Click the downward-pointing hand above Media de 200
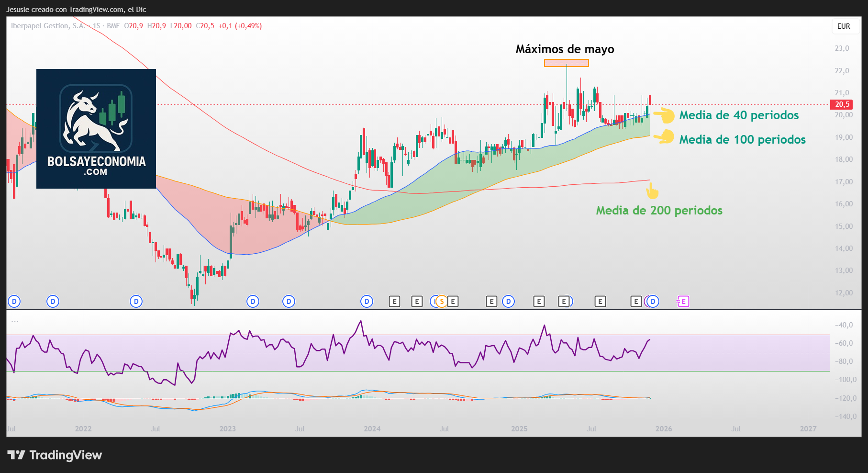Viewport: 868px width, 473px height. point(652,191)
